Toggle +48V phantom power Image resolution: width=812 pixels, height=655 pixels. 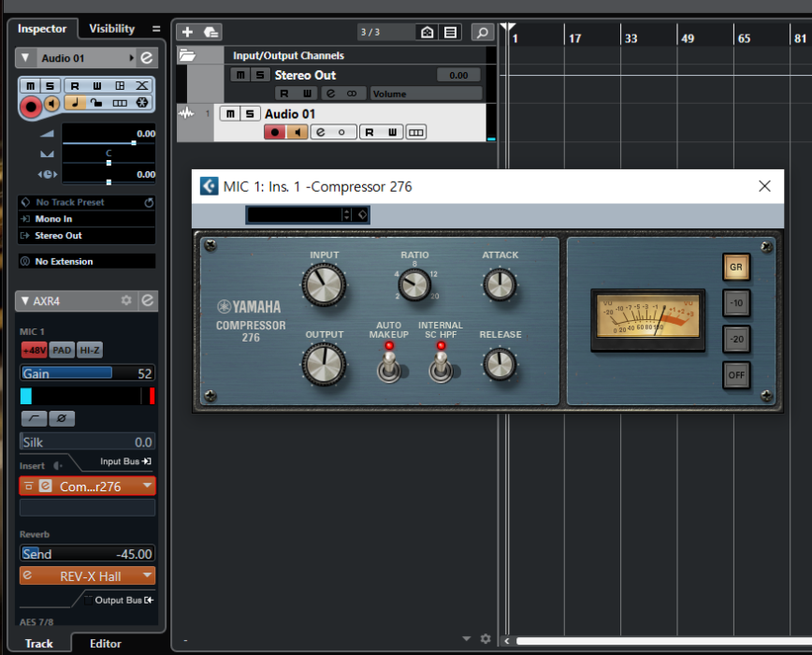point(35,351)
